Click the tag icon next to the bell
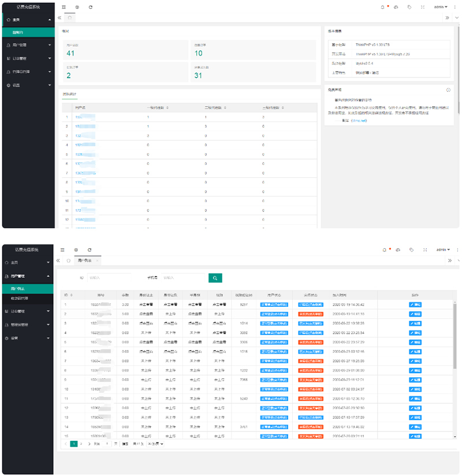This screenshot has width=462, height=476. (409, 7)
